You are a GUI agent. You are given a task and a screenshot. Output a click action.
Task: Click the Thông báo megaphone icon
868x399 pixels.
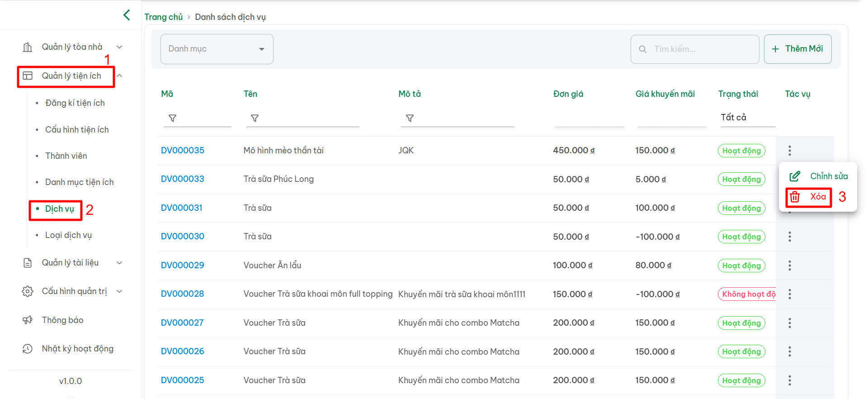(x=28, y=320)
